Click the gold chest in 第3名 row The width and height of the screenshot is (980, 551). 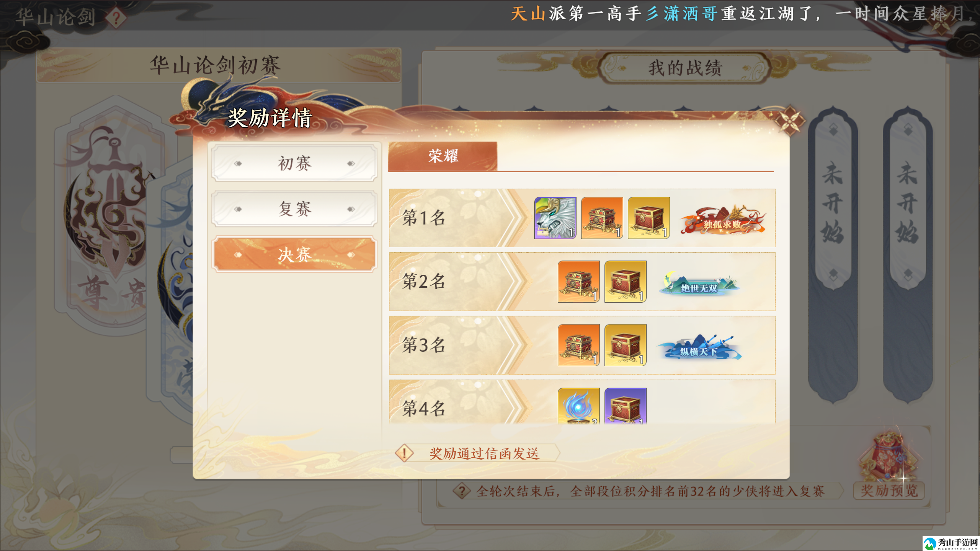(626, 345)
